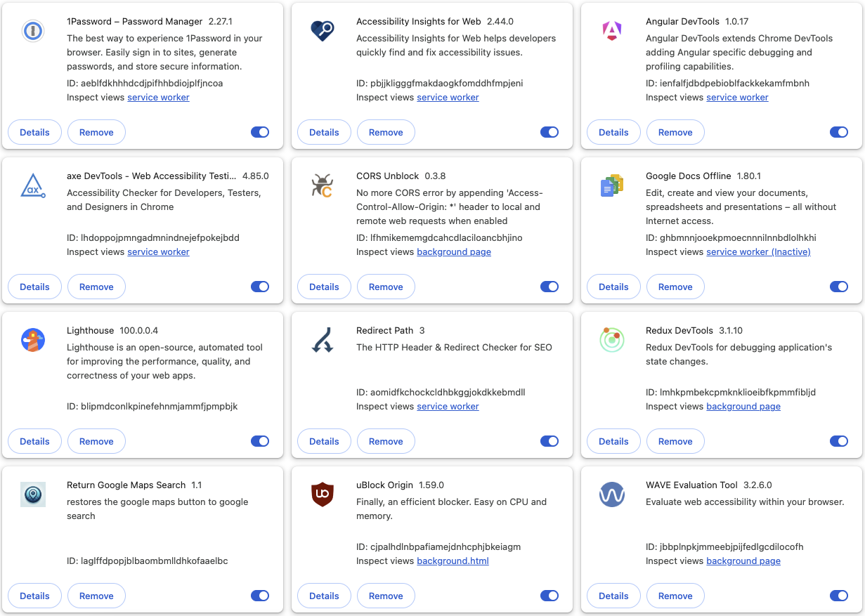The width and height of the screenshot is (865, 616).
Task: Turn off WAVE Evaluation Tool
Action: pyautogui.click(x=839, y=596)
